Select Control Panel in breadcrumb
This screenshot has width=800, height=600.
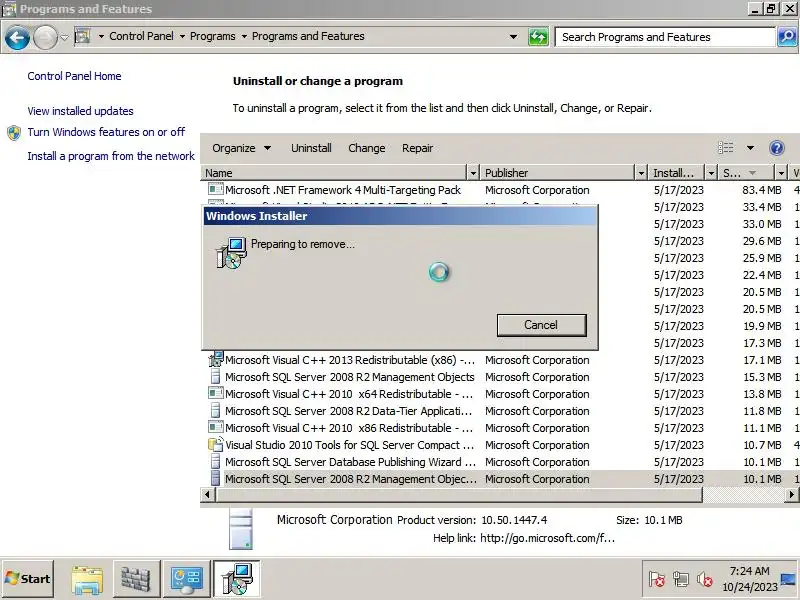141,36
